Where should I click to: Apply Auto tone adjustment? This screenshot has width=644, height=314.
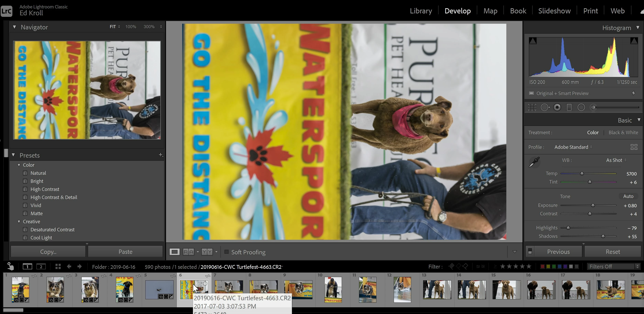click(628, 196)
